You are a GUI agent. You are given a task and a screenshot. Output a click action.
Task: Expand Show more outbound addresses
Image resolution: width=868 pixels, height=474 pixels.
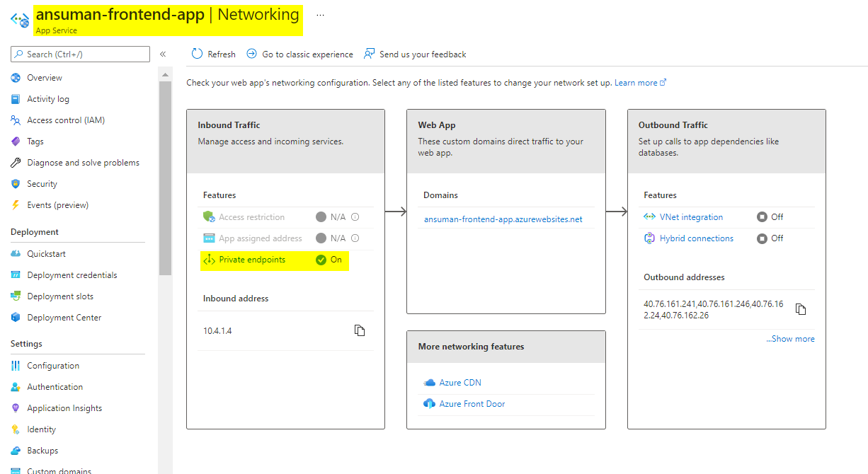(x=790, y=339)
